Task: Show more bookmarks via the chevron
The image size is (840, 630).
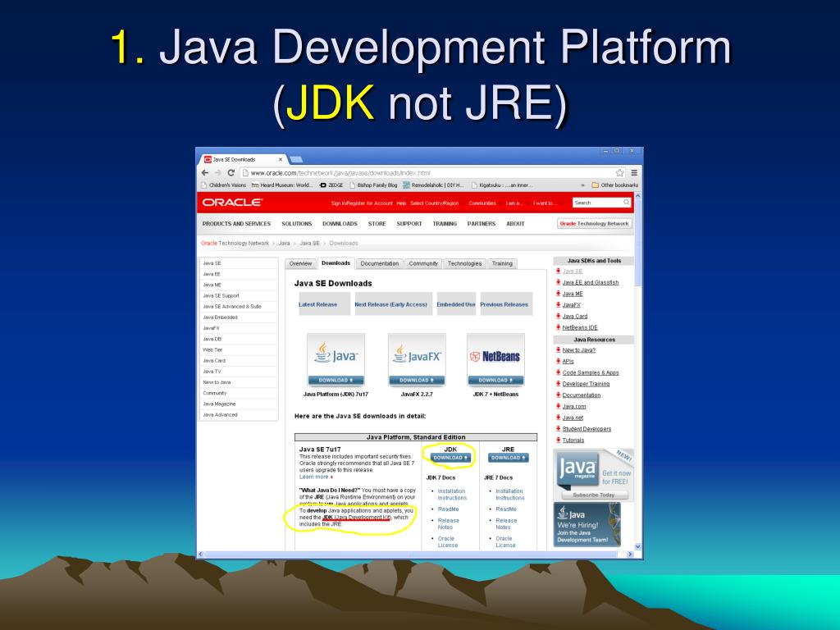Action: coord(583,185)
